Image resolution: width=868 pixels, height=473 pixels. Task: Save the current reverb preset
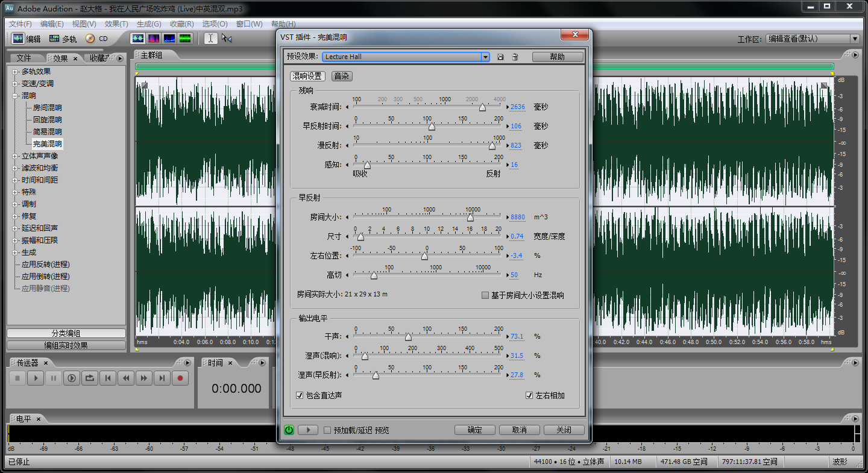pyautogui.click(x=500, y=57)
